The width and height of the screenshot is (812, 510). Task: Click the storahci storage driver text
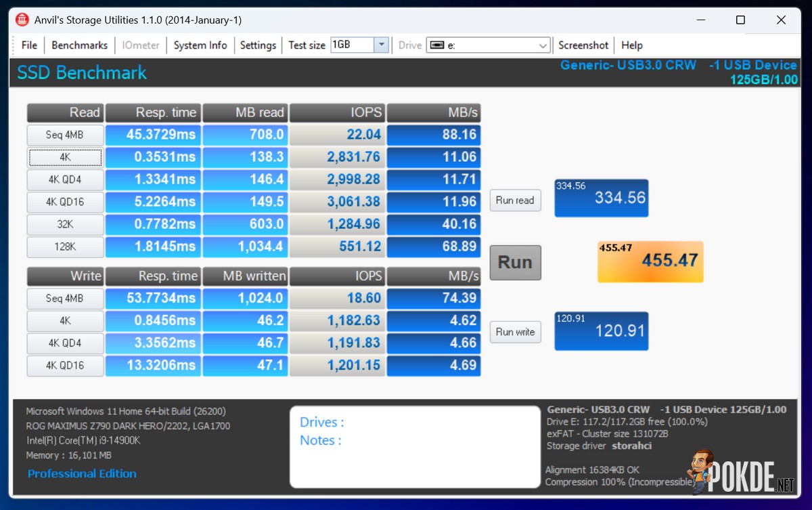[632, 446]
